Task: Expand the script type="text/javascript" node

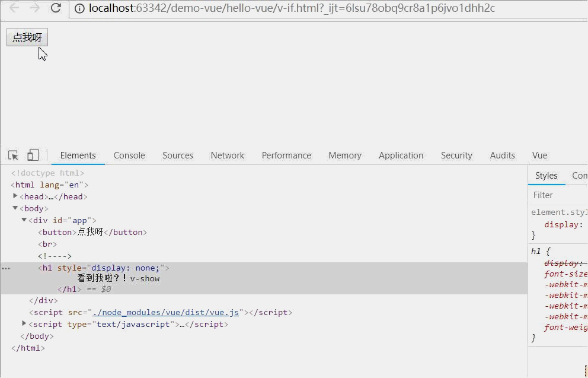Action: [24, 323]
